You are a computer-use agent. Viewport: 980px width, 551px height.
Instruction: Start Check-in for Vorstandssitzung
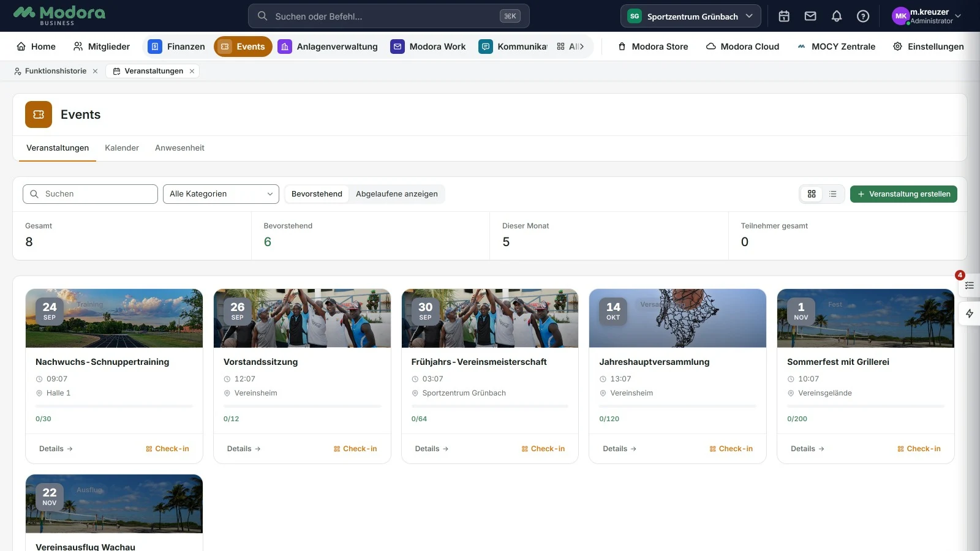coord(355,449)
